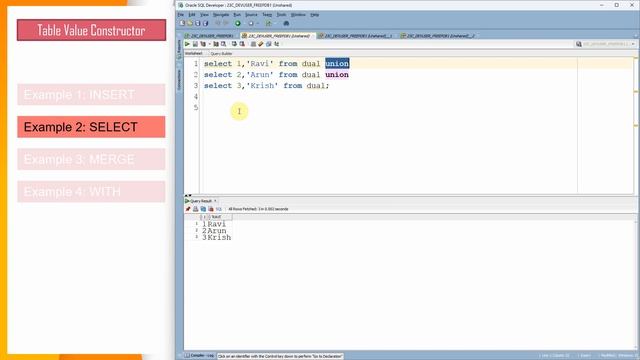Open the vertical Reports side panel tab
The height and width of the screenshot is (360, 640).
179,48
